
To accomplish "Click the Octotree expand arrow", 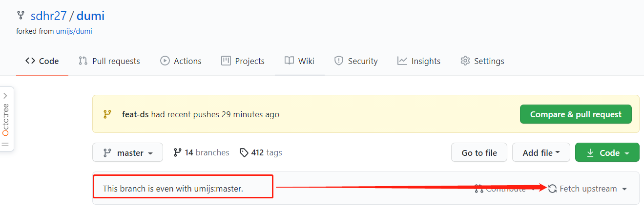I will [x=5, y=96].
